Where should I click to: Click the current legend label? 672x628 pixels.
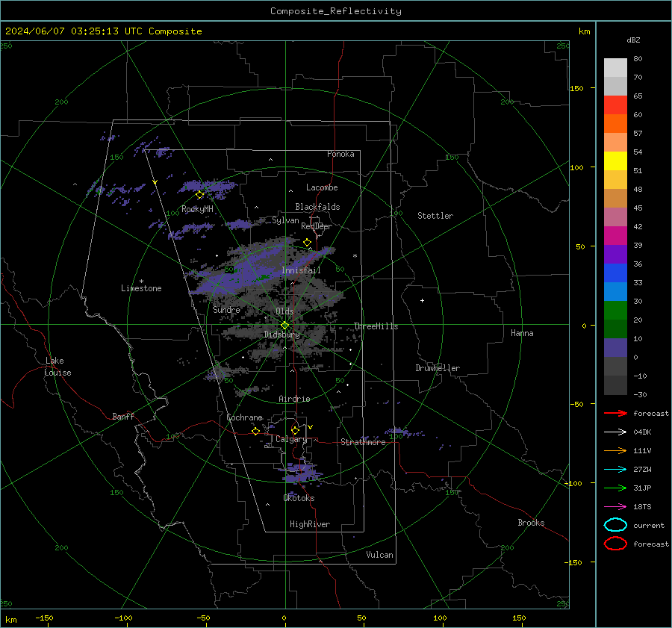point(649,525)
